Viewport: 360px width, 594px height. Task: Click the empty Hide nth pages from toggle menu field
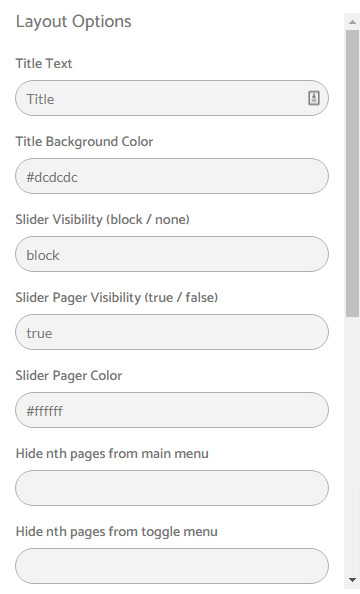pos(172,566)
